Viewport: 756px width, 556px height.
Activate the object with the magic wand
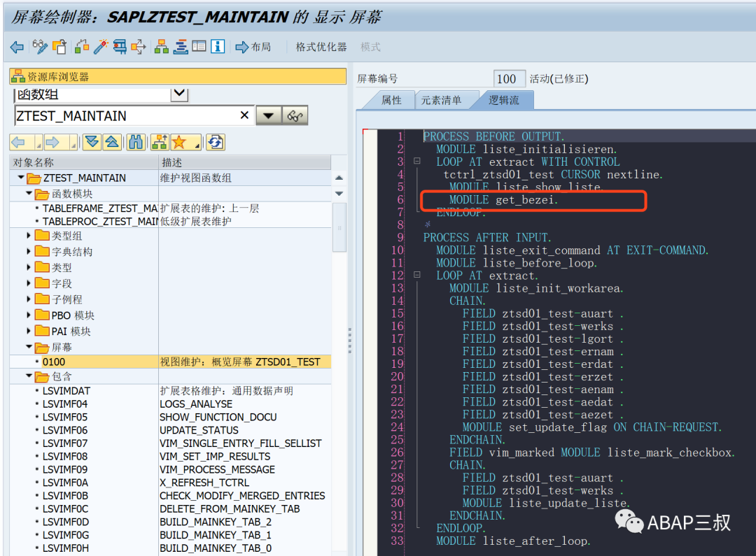(x=101, y=47)
